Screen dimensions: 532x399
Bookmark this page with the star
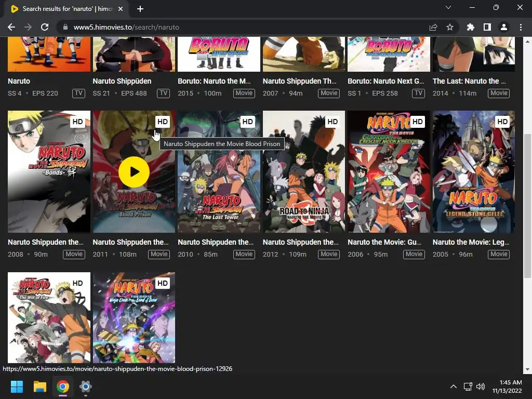[450, 27]
